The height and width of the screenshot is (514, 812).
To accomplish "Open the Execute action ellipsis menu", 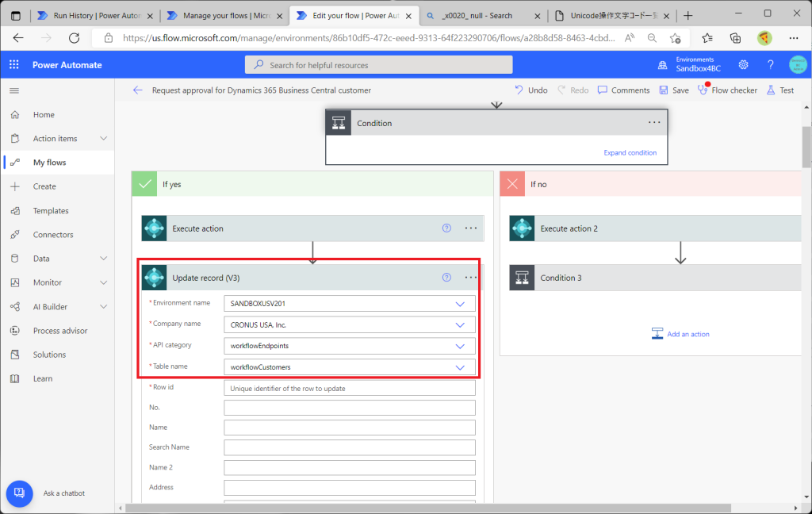I will 471,228.
